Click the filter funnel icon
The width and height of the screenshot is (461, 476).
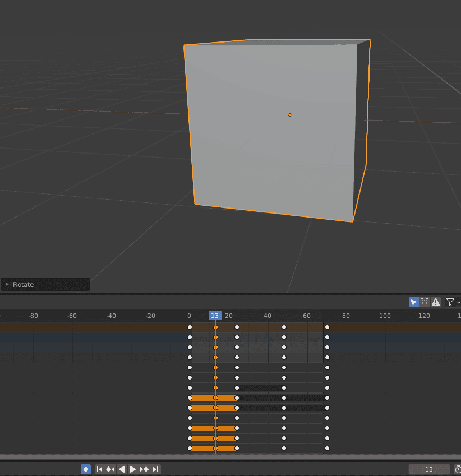[x=450, y=302]
